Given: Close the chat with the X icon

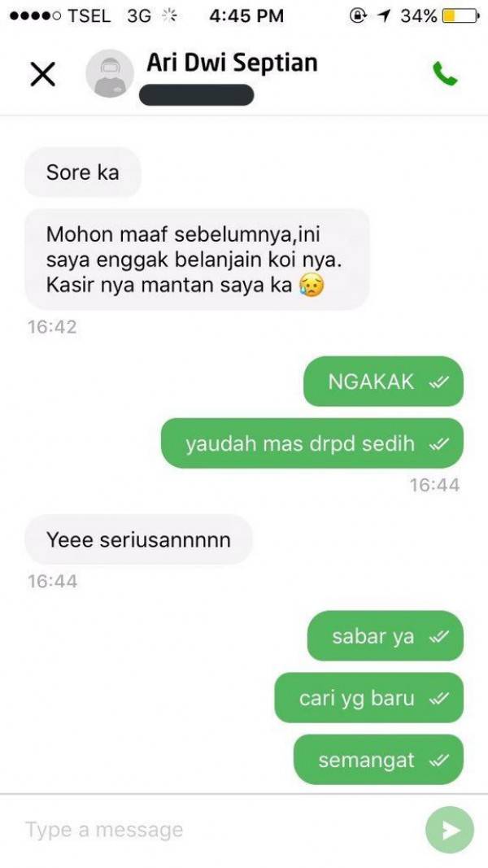Looking at the screenshot, I should pos(42,74).
